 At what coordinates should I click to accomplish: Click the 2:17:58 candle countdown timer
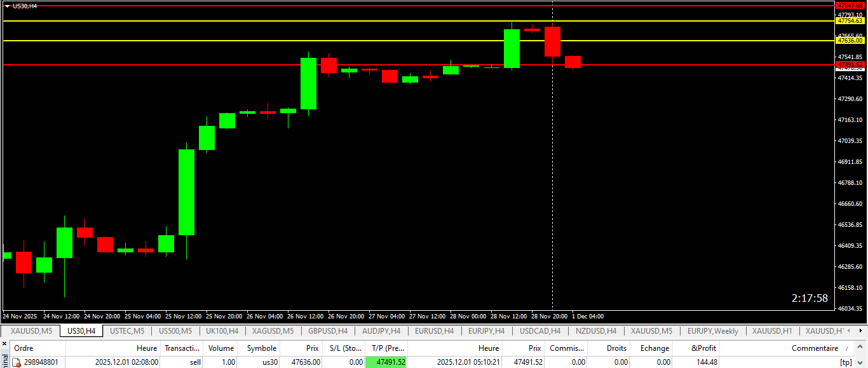(810, 298)
